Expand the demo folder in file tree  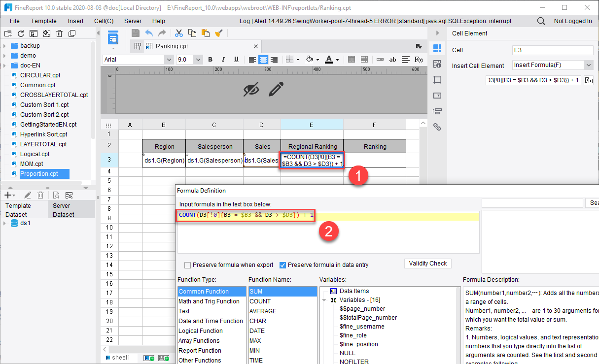[4, 56]
